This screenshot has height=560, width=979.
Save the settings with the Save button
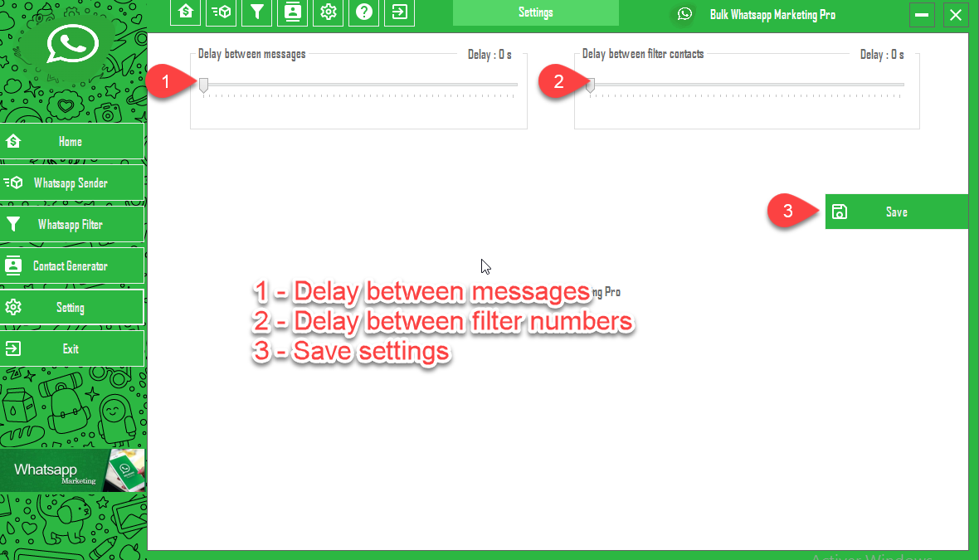(896, 212)
